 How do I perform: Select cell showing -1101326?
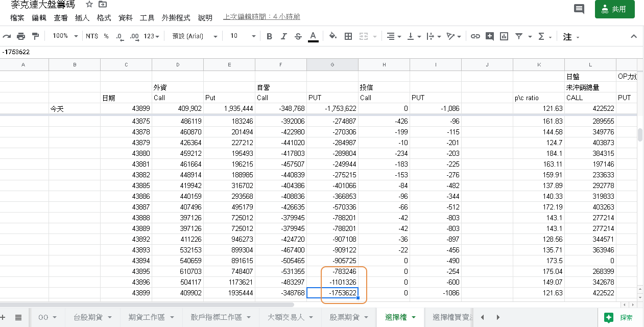[332, 283]
